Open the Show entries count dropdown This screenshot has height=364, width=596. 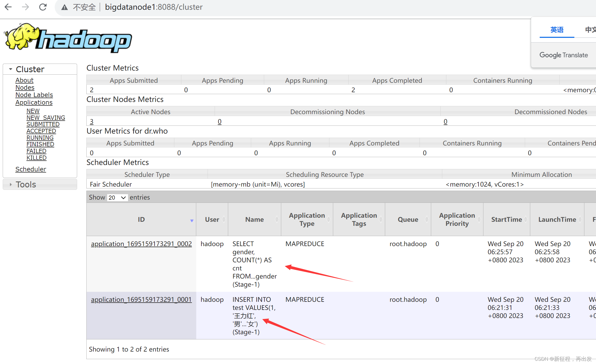pos(117,197)
